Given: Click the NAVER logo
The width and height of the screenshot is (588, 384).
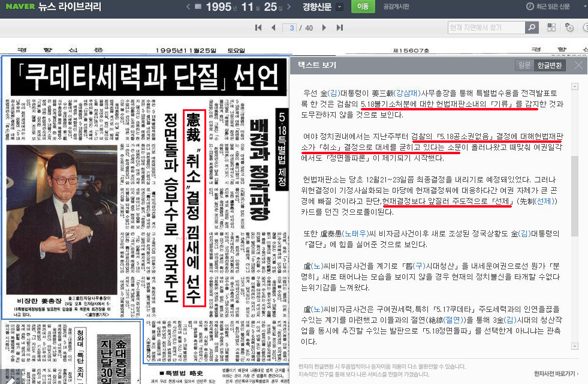Looking at the screenshot, I should click(20, 7).
